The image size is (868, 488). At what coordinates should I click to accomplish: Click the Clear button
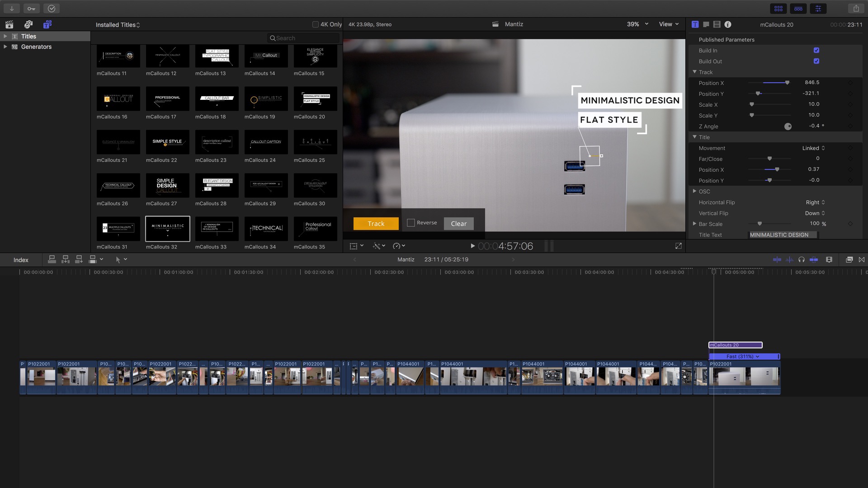(458, 223)
